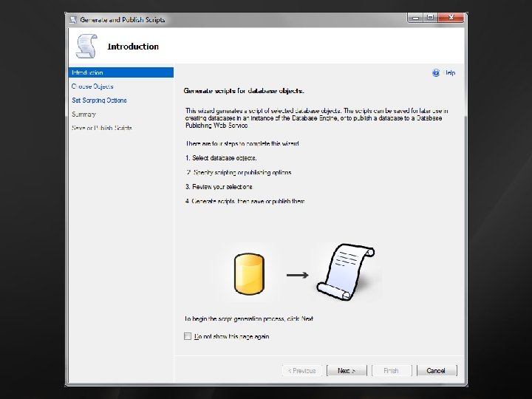Go to Choose Objects step

click(x=92, y=86)
